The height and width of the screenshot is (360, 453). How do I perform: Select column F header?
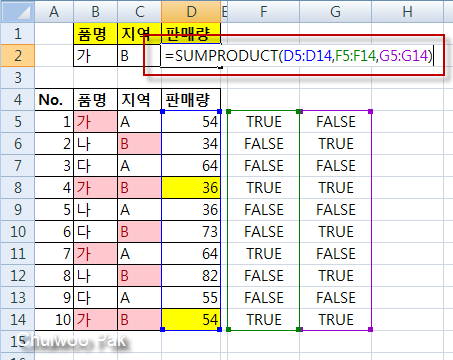tap(263, 12)
